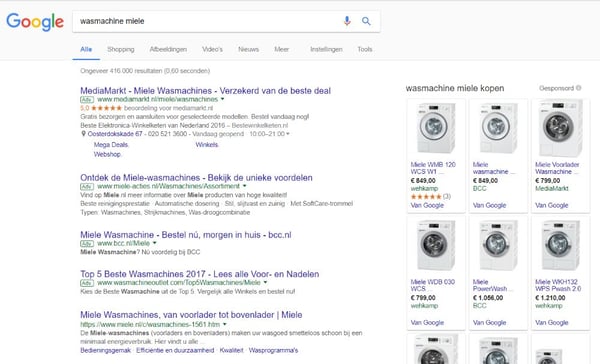Expand dropdown arrow next to wasmachineoutlet.com URL
This screenshot has width=600, height=364.
click(x=265, y=282)
